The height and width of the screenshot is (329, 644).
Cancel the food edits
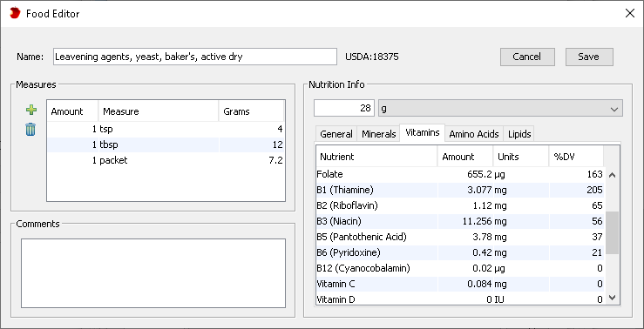527,57
